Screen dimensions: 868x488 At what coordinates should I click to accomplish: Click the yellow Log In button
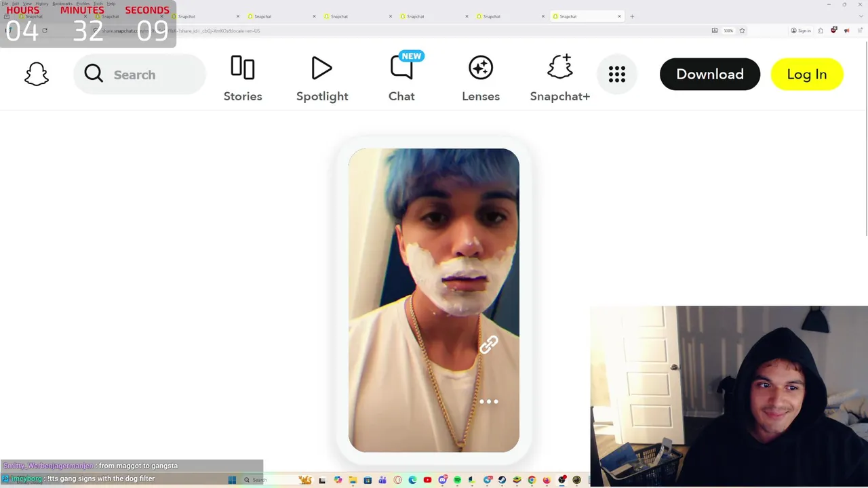(807, 75)
